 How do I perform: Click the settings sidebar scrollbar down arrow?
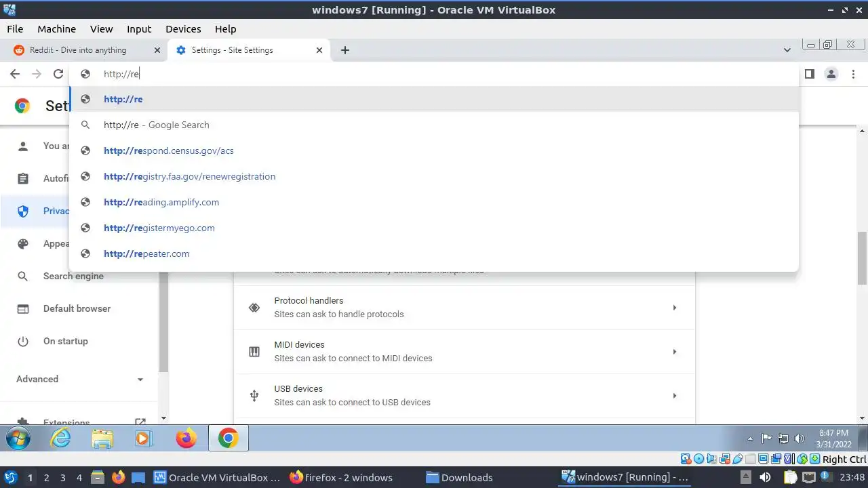click(163, 418)
